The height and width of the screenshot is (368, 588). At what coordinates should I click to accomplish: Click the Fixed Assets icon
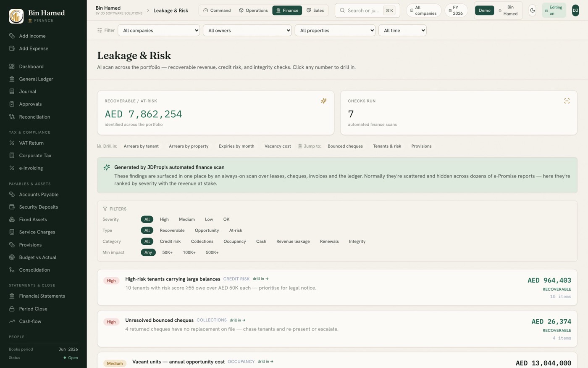(x=12, y=220)
